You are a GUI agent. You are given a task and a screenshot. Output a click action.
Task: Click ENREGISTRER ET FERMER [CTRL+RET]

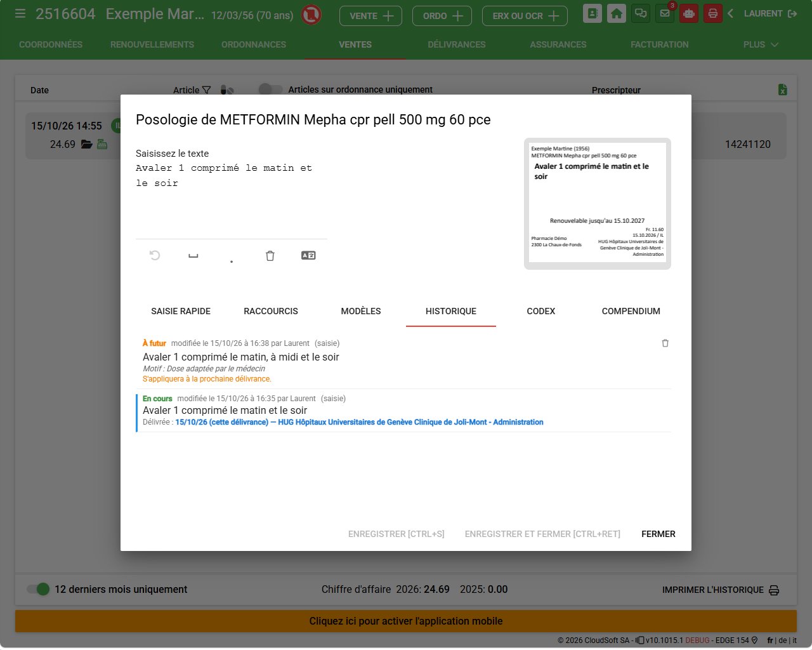coord(542,534)
